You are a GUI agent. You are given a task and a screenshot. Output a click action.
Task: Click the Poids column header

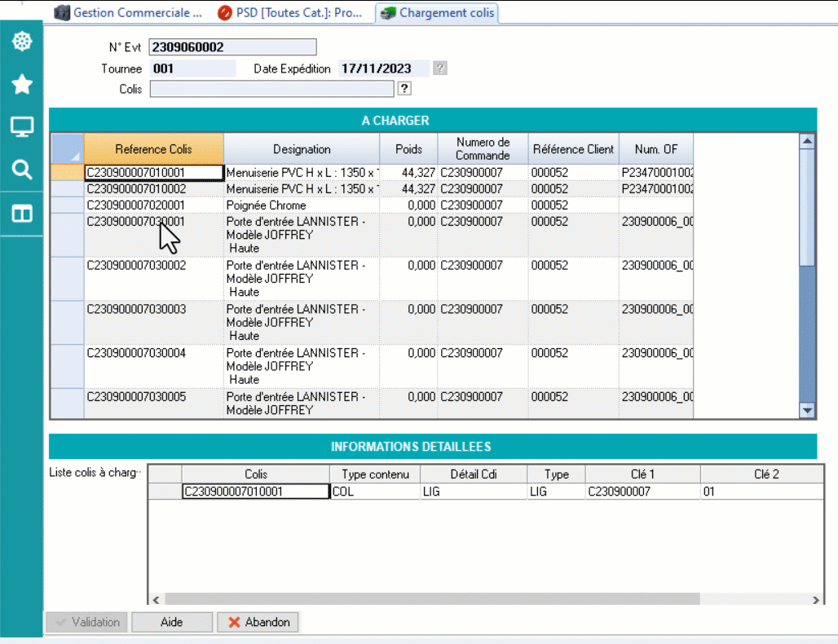(408, 149)
